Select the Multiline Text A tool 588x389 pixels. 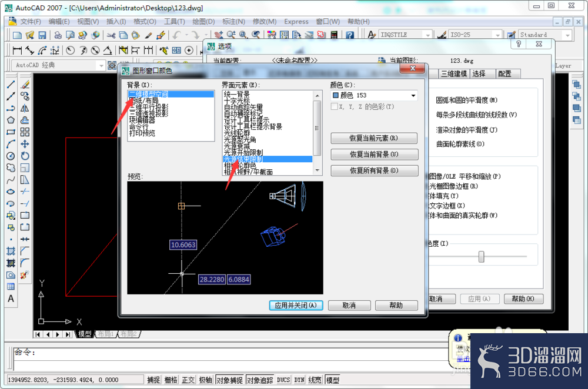[11, 299]
